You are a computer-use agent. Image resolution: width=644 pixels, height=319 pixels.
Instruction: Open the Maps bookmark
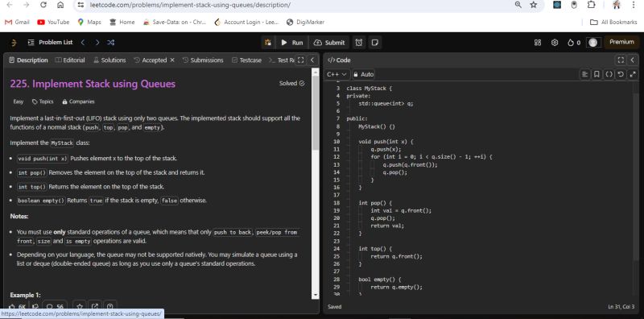[89, 23]
